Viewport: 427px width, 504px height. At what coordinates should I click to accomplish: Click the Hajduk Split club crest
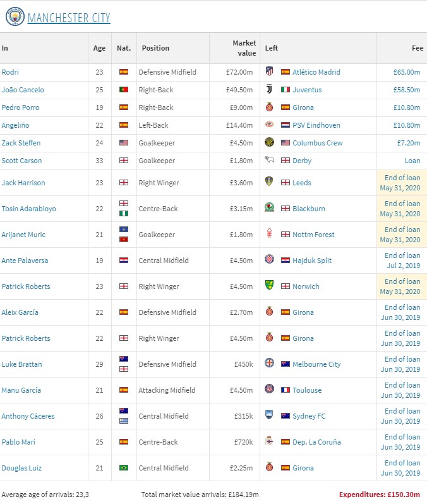coord(270,261)
